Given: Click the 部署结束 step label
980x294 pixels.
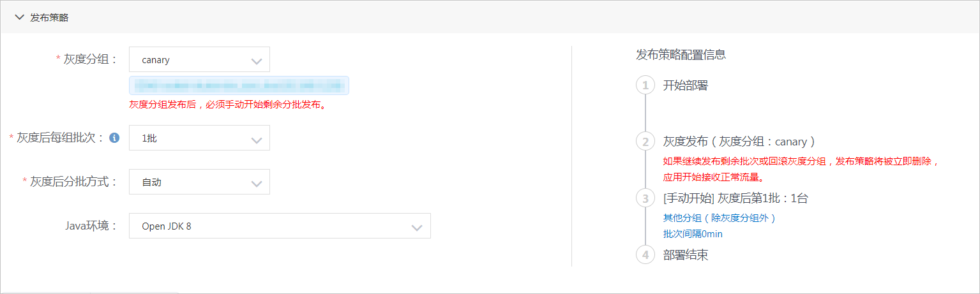Looking at the screenshot, I should pos(686,255).
